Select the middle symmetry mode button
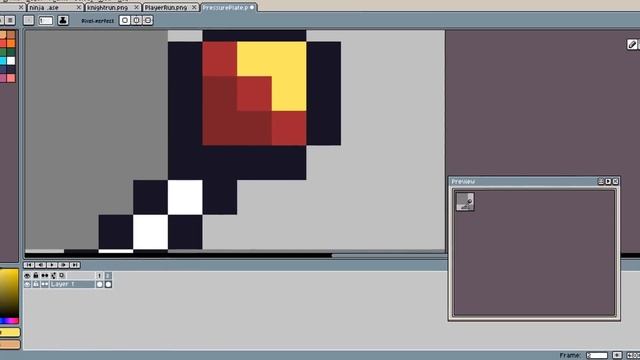The height and width of the screenshot is (360, 640). [x=136, y=20]
